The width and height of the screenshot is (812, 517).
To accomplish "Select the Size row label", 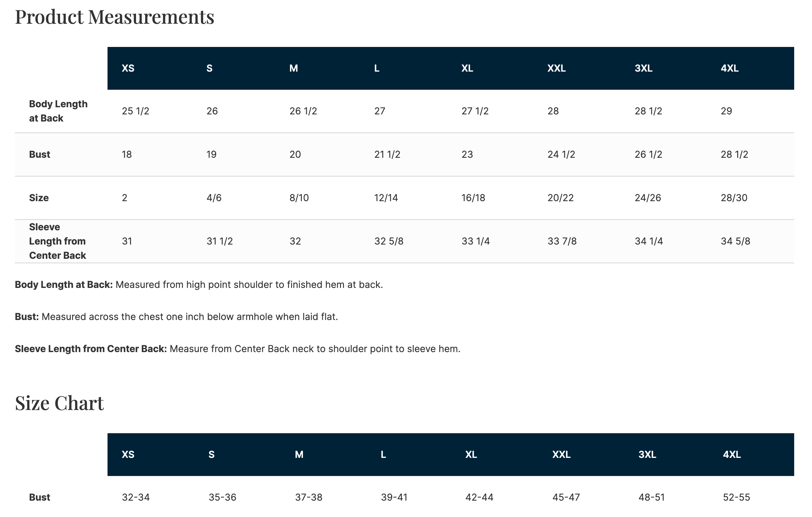I will [x=39, y=198].
